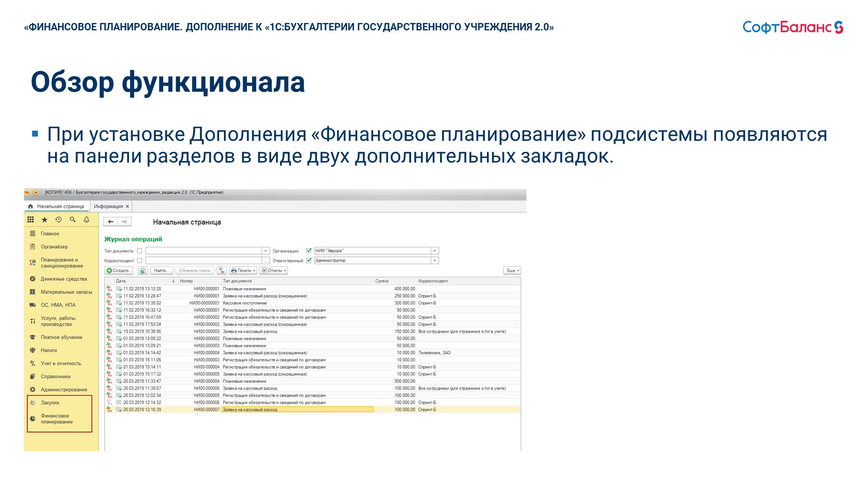
Task: Select row dated 20.03.2019 11:39:07
Action: [312, 388]
